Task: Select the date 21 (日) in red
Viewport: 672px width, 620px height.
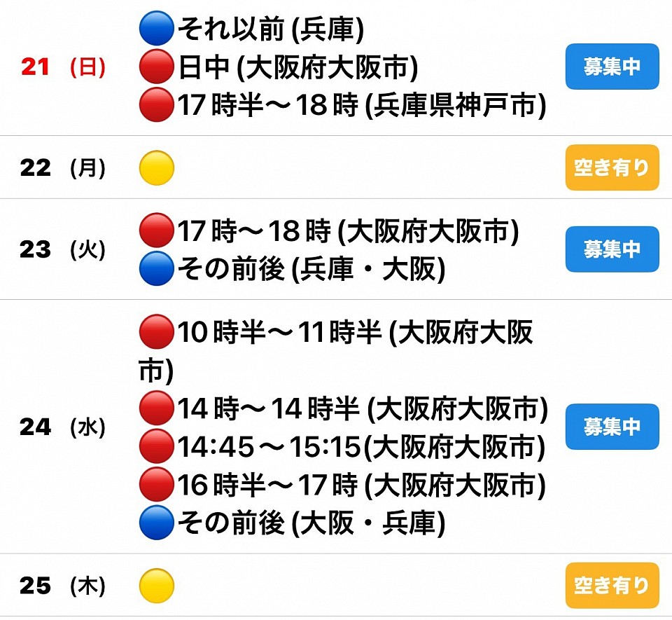Action: point(63,67)
